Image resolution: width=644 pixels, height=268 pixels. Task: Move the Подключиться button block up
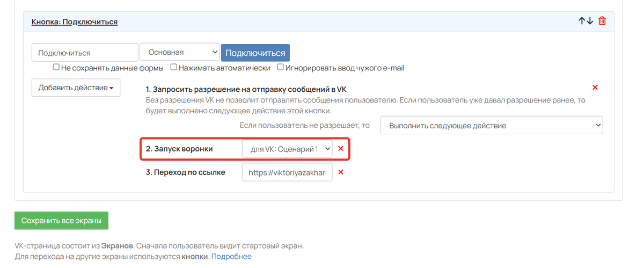click(582, 21)
